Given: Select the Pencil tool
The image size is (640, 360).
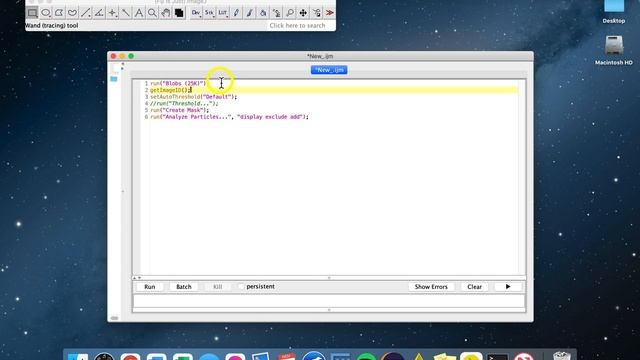Looking at the screenshot, I should pyautogui.click(x=236, y=13).
